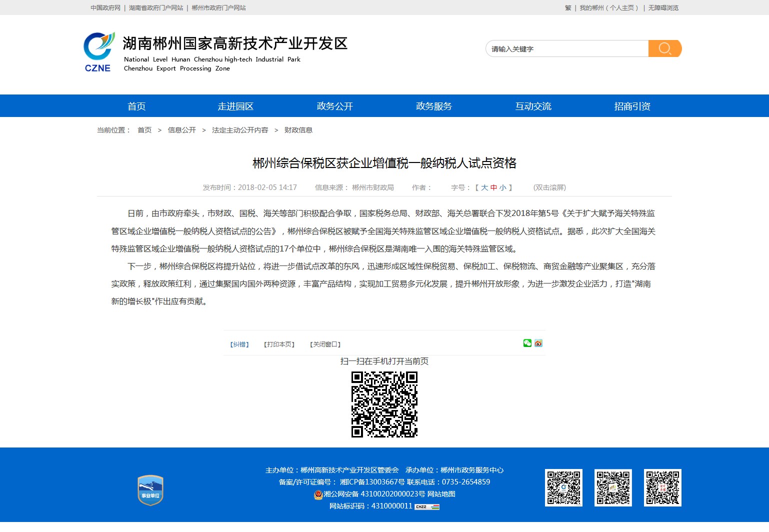The width and height of the screenshot is (769, 532).
Task: Open 我的郴州 personal homepage link
Action: coord(609,8)
